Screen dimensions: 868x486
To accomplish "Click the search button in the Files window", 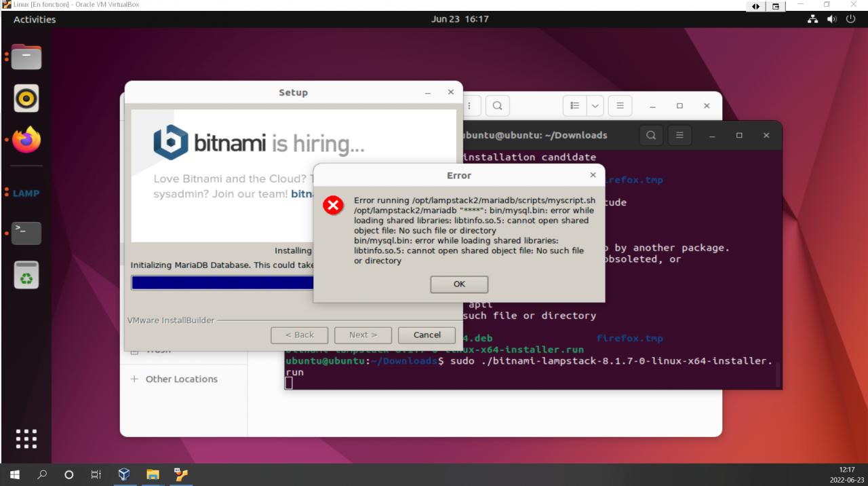I will coord(497,106).
